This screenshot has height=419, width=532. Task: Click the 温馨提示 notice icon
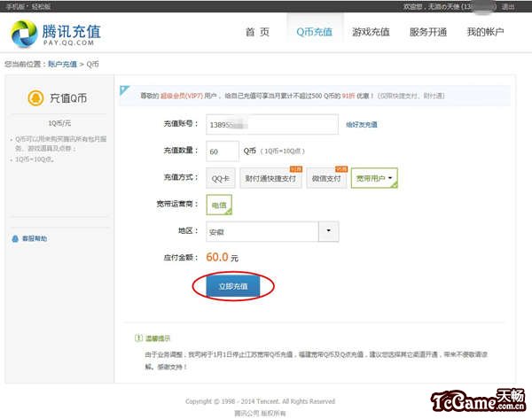(139, 338)
